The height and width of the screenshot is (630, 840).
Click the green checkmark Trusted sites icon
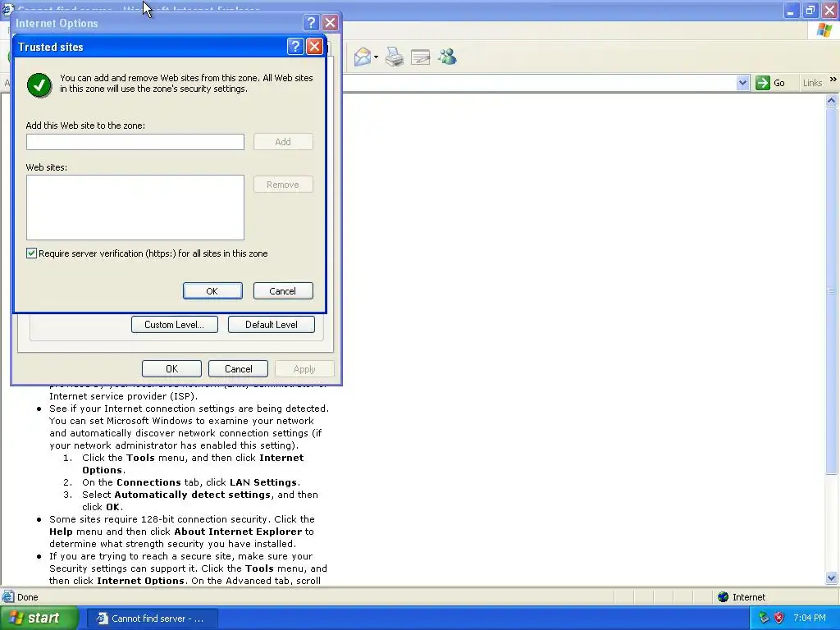point(39,84)
